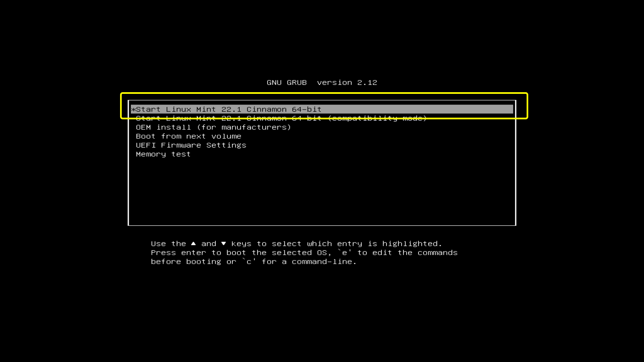Click the GNU GRUB title text
This screenshot has height=362, width=644.
[287, 82]
